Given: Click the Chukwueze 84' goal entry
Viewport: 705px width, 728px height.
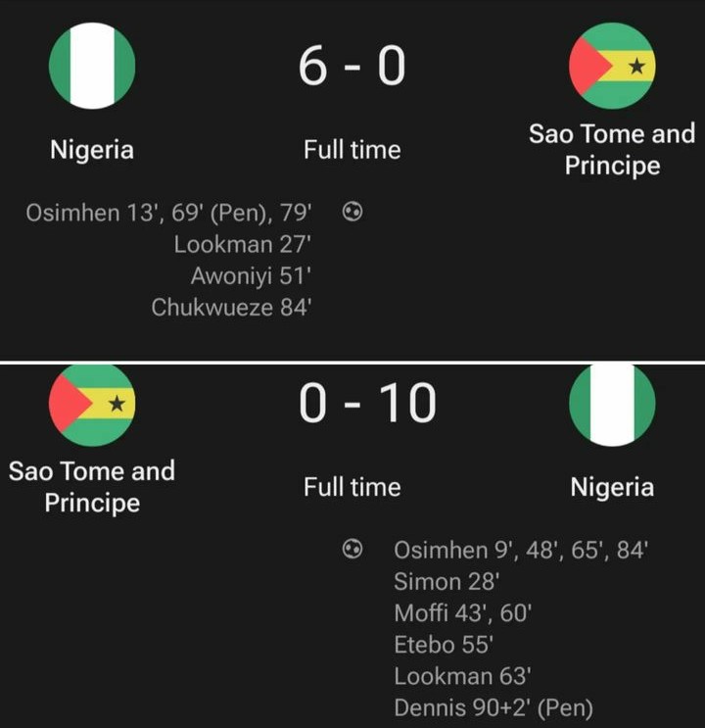Looking at the screenshot, I should 231,308.
